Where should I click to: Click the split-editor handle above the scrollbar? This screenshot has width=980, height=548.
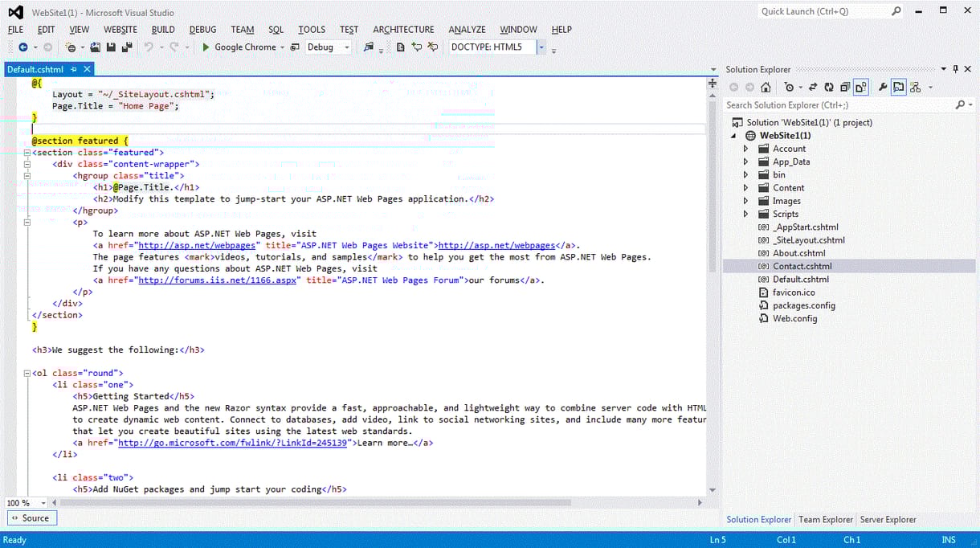tap(713, 83)
